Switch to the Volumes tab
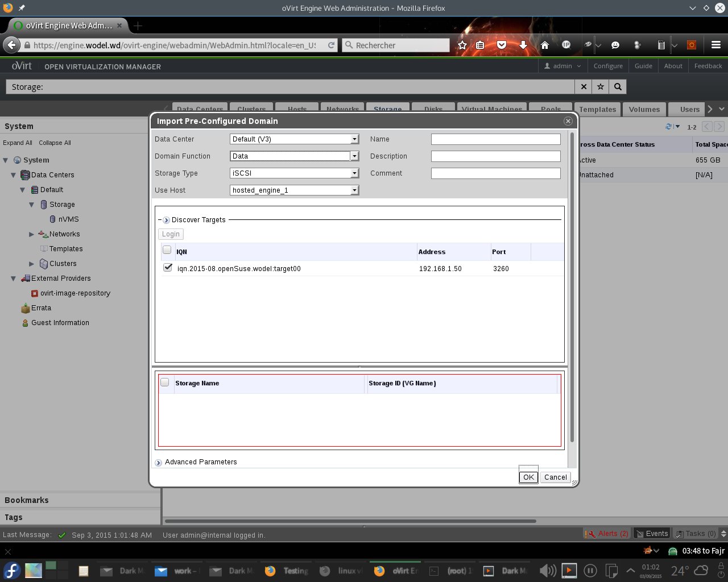The height and width of the screenshot is (582, 728). (x=644, y=109)
